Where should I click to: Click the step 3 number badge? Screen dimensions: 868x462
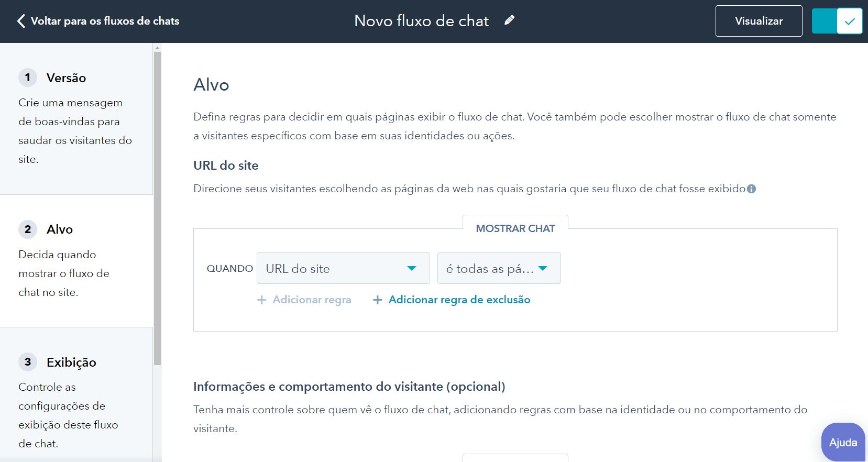coord(28,362)
